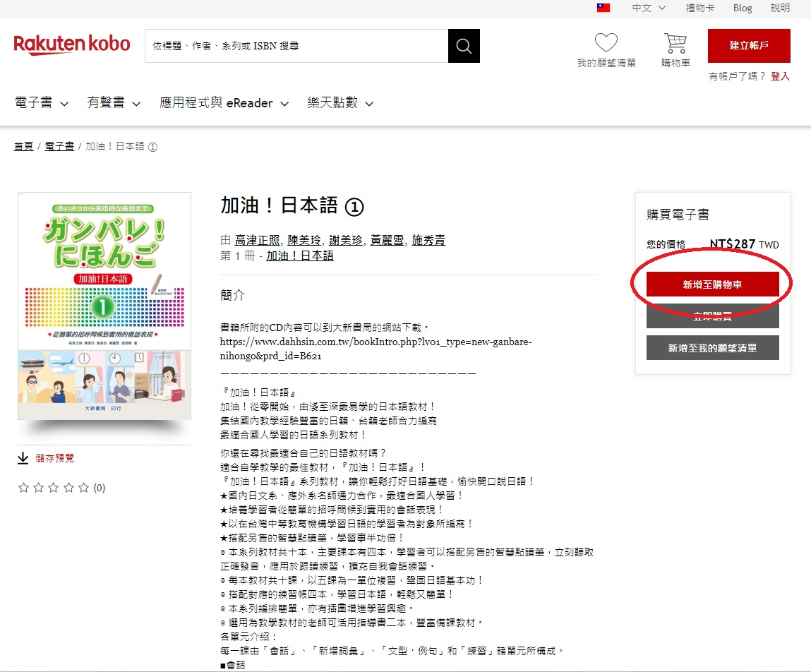This screenshot has width=811, height=672.
Task: Open the wishlist heart icon
Action: pyautogui.click(x=606, y=43)
